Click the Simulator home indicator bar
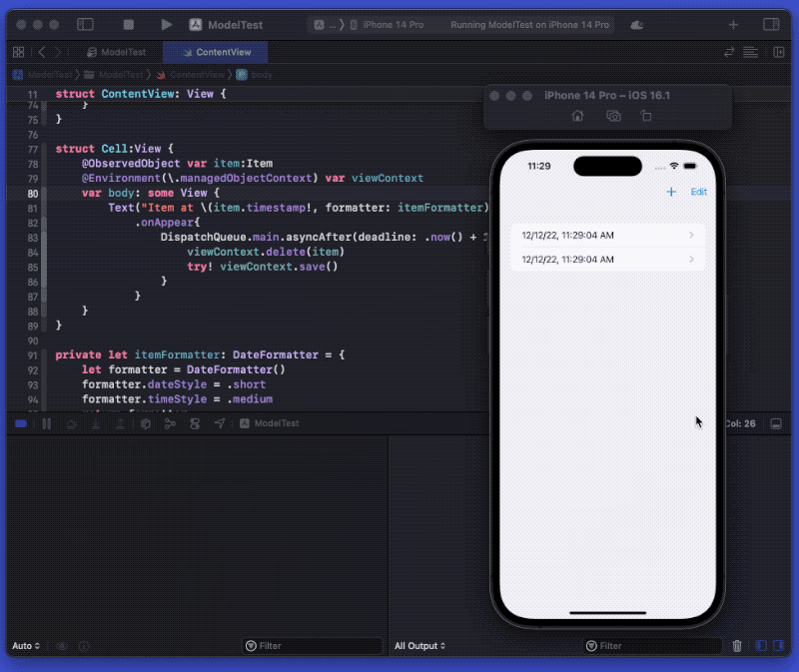The image size is (799, 672). click(607, 613)
